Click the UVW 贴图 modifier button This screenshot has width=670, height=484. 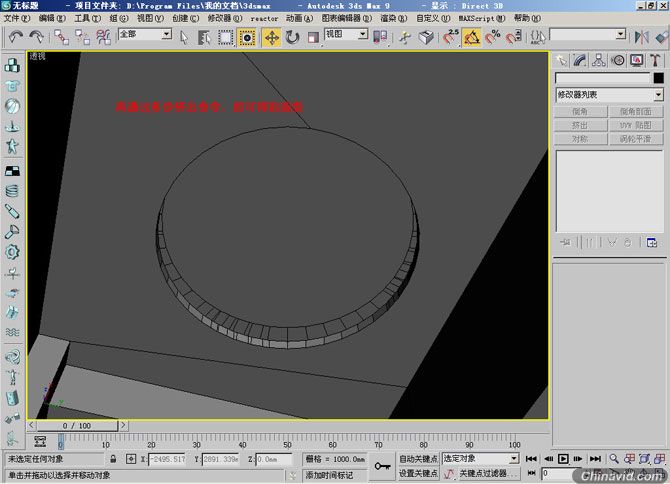tap(635, 125)
